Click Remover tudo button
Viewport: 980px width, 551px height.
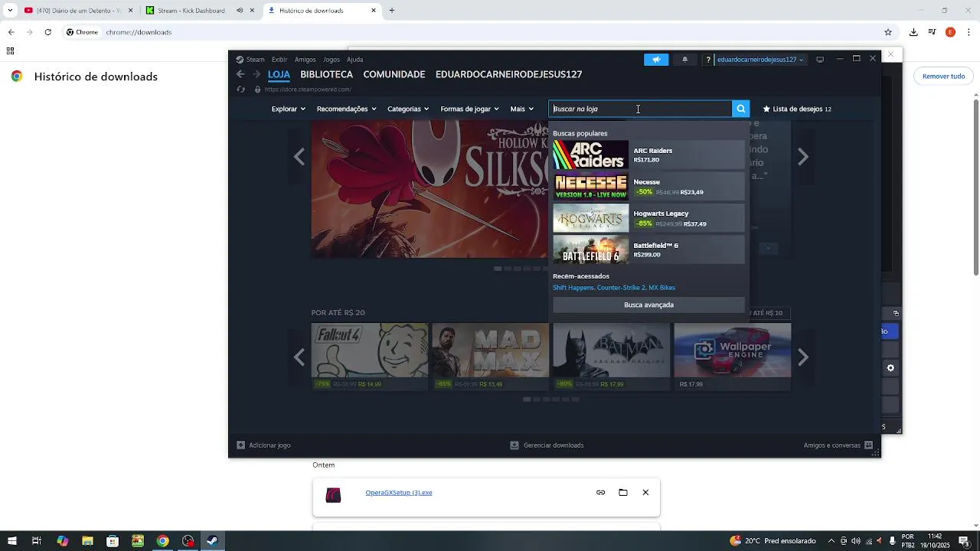[x=943, y=77]
